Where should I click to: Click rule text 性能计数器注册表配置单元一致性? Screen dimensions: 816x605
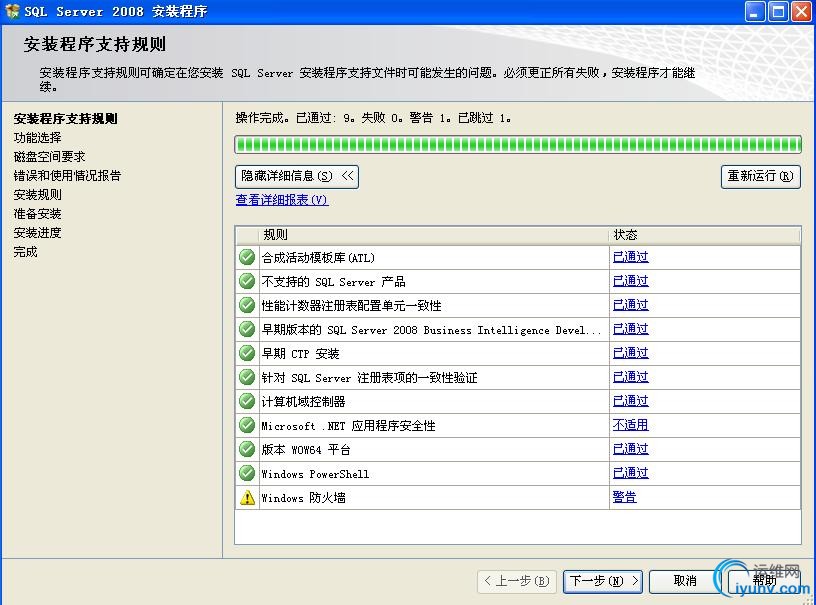click(351, 305)
